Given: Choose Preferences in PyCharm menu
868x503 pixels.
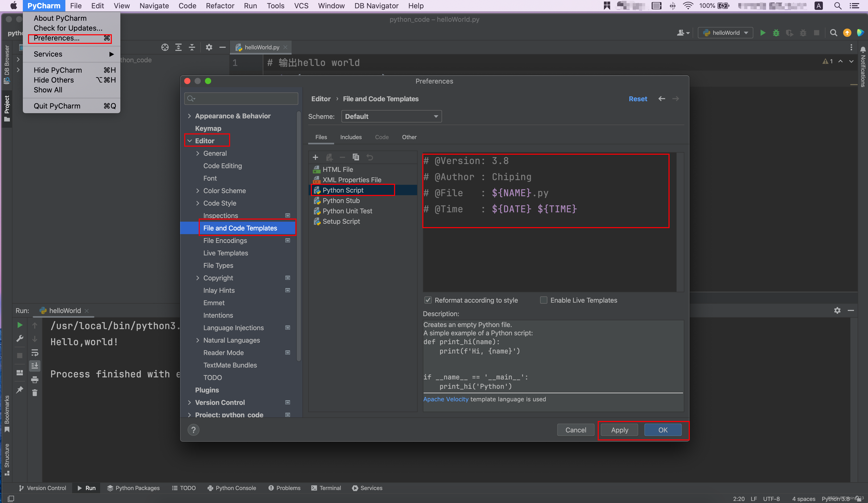Looking at the screenshot, I should pos(72,38).
